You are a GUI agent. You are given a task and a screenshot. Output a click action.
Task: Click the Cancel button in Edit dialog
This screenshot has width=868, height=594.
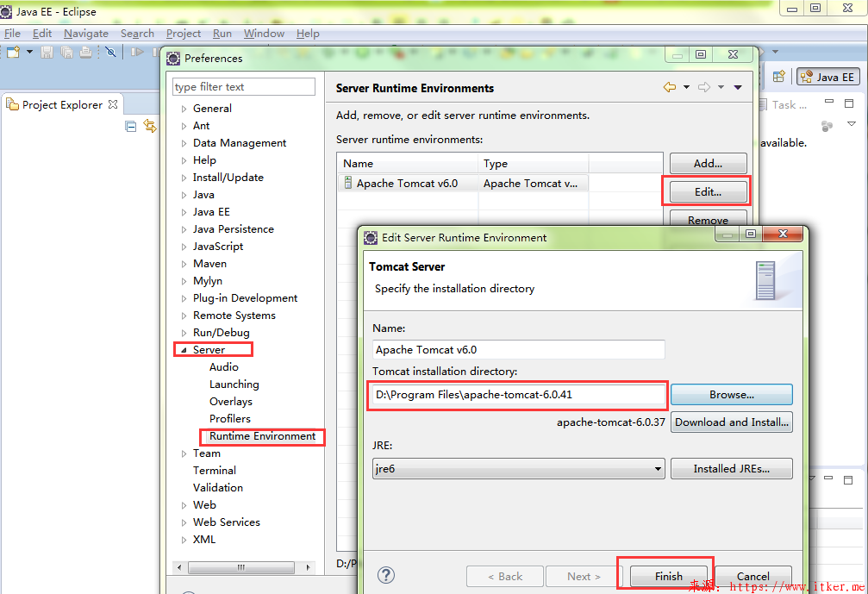click(752, 576)
